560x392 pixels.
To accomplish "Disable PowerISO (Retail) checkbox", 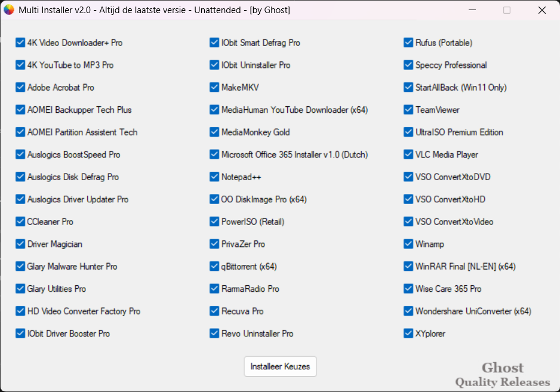I will click(x=214, y=222).
